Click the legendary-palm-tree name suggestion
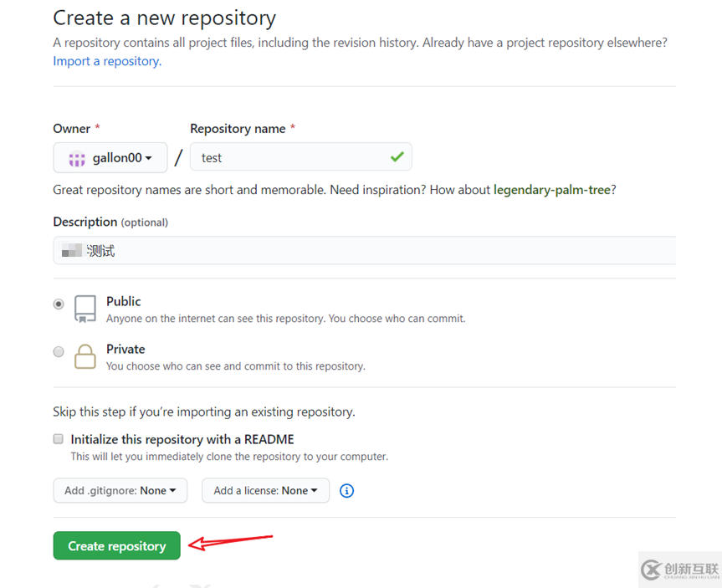Image resolution: width=722 pixels, height=588 pixels. tap(552, 190)
